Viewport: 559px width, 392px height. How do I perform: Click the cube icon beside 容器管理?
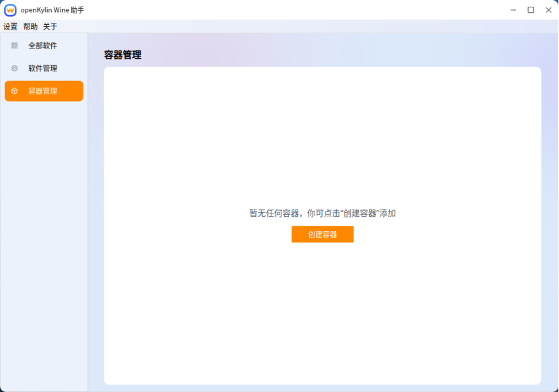point(14,91)
